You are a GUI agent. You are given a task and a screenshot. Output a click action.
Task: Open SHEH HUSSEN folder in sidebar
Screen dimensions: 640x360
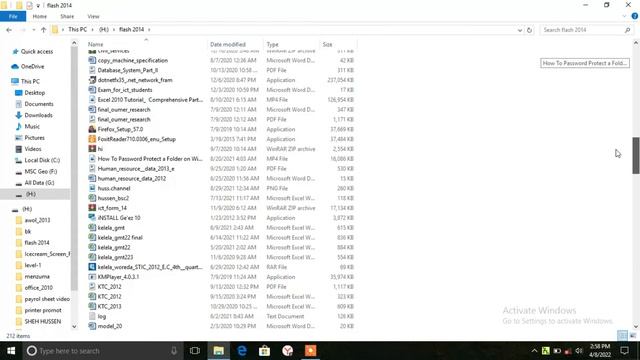pos(42,321)
